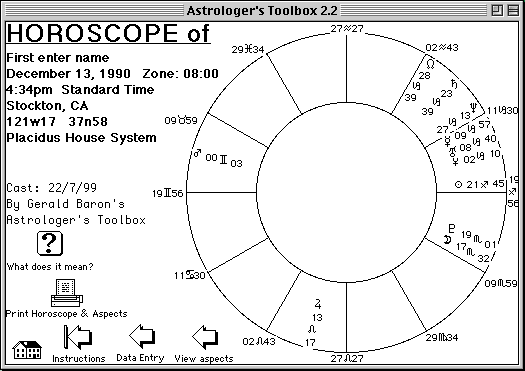Click the Jupiter glyph in the chart
The height and width of the screenshot is (371, 525).
coord(317,303)
